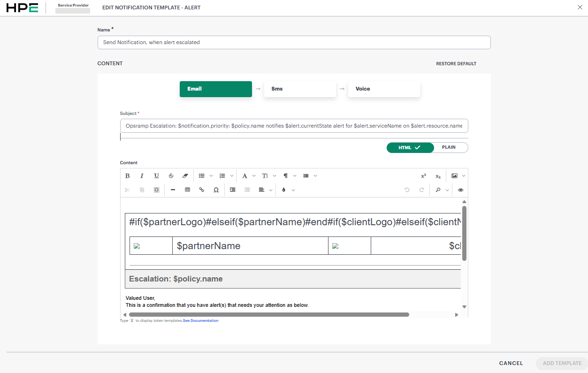588x373 pixels.
Task: Insert a table into the content
Action: click(187, 190)
